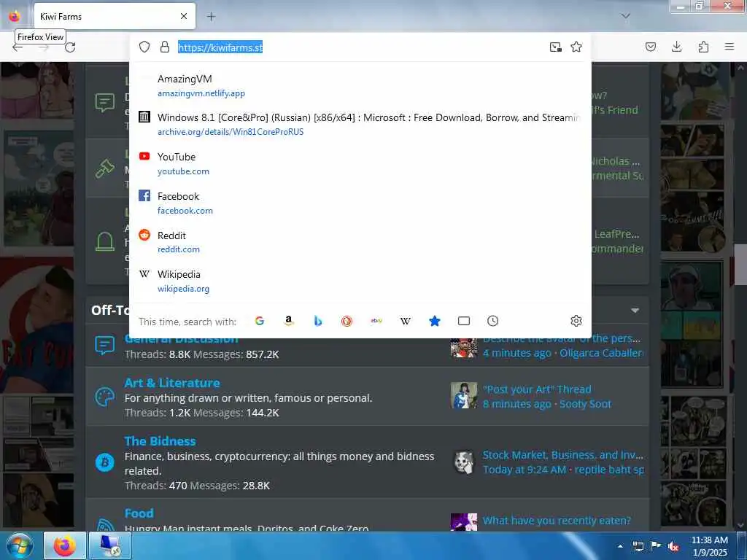The height and width of the screenshot is (560, 747).
Task: Search this time with eBay
Action: tap(376, 321)
